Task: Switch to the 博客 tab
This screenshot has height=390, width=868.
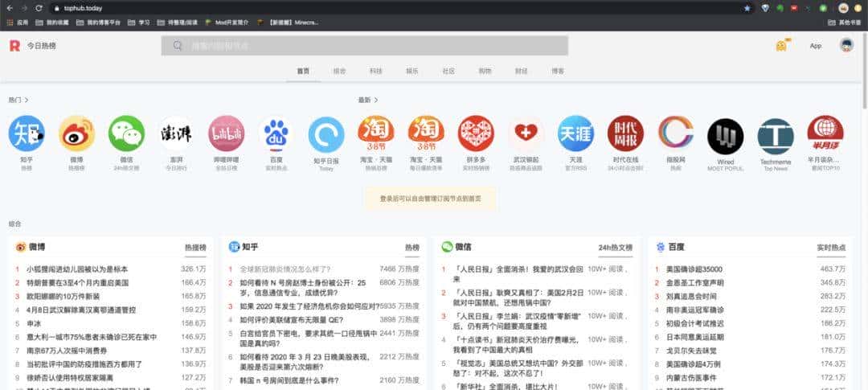Action: click(x=558, y=72)
